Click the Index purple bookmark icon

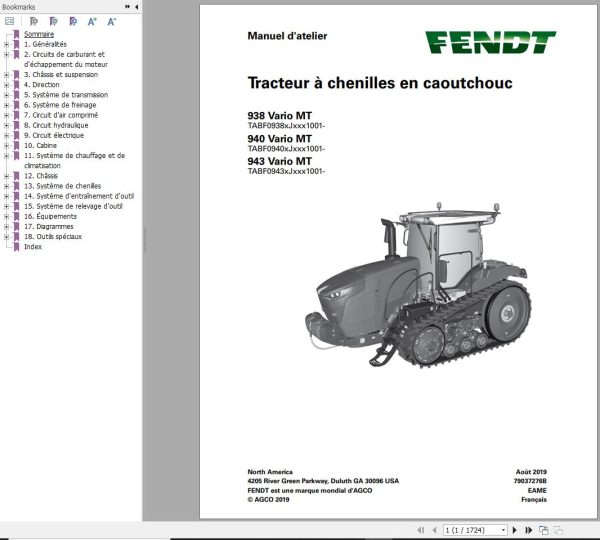[x=16, y=247]
